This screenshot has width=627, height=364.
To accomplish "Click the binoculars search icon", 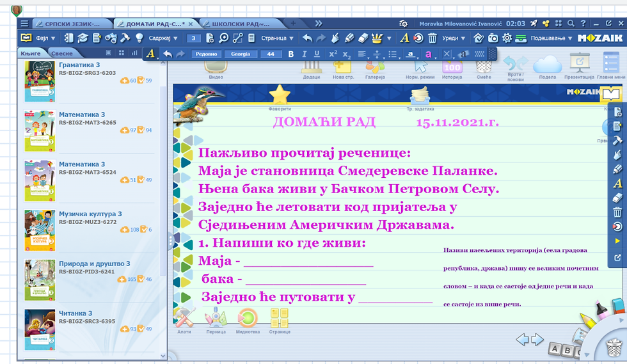I will pos(111,38).
